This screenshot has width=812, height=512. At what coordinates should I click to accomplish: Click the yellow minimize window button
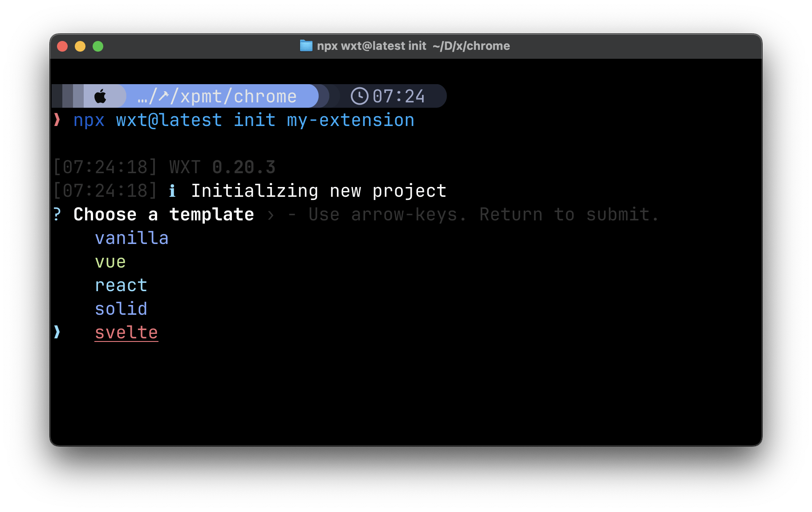pyautogui.click(x=80, y=46)
